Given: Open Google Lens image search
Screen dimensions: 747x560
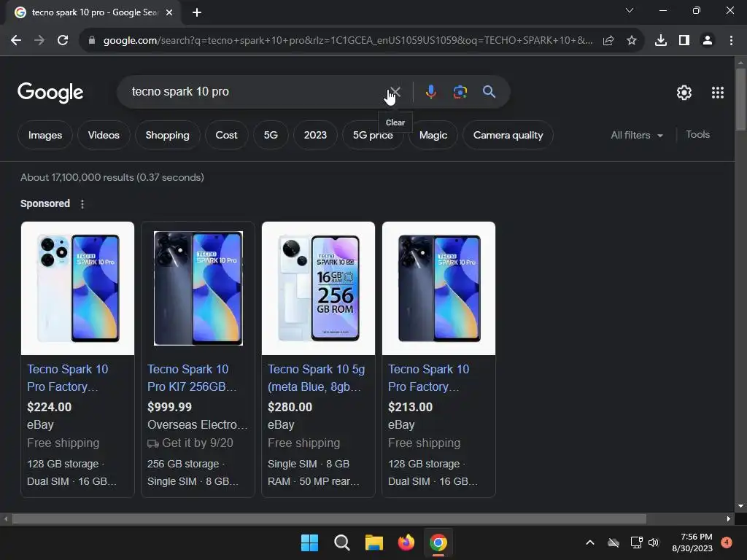Looking at the screenshot, I should coord(460,91).
